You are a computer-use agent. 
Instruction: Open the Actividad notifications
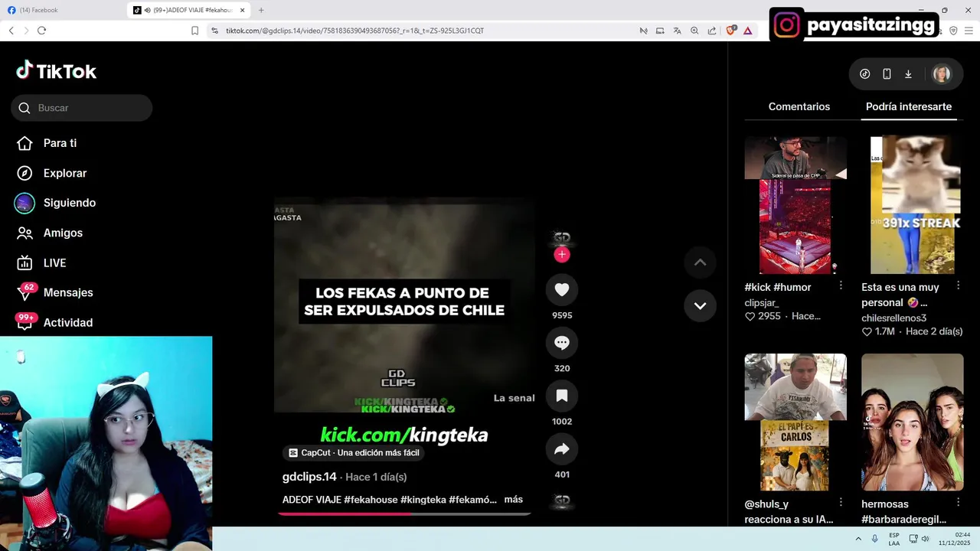[x=54, y=322]
